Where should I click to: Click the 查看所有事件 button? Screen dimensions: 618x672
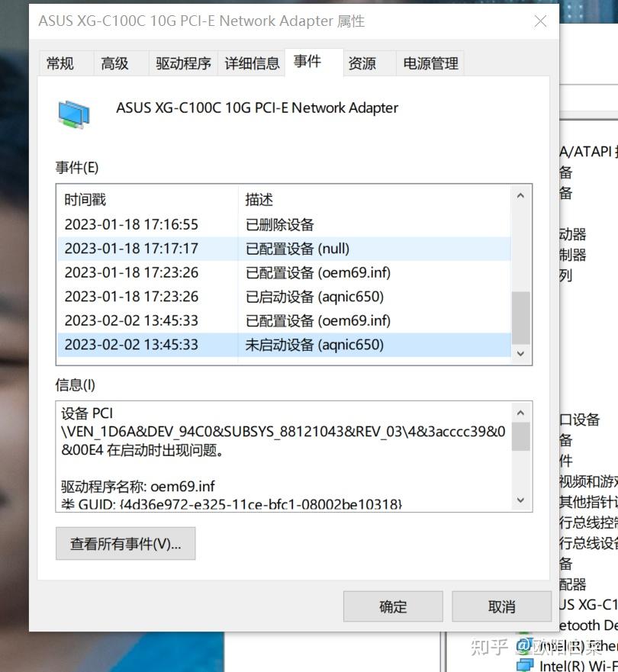tap(125, 543)
